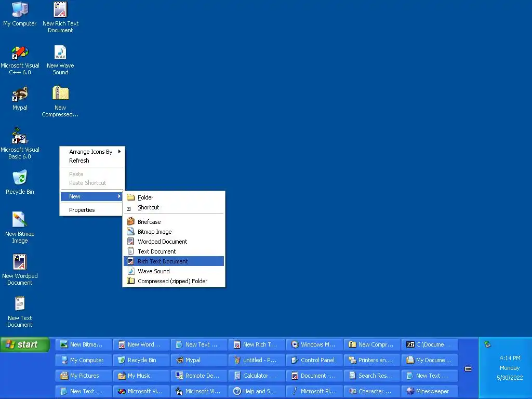The image size is (532, 399).
Task: Switch to C:\Docume... 7z taskbar button
Action: 430,344
